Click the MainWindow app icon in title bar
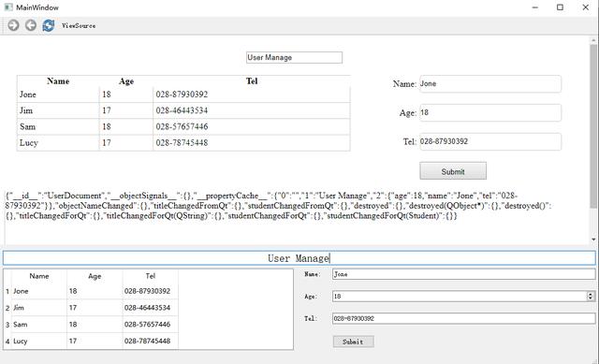Viewport: 599px width, 364px height. [x=8, y=7]
